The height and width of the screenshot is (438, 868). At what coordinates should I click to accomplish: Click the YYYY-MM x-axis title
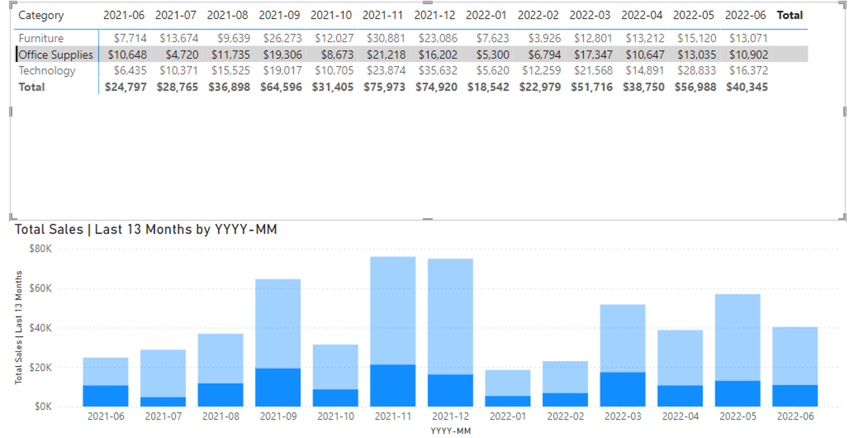(x=450, y=431)
